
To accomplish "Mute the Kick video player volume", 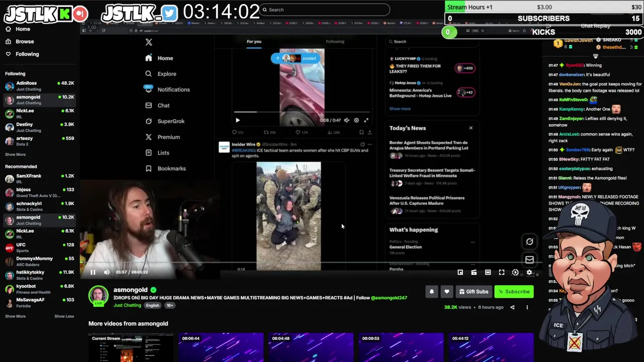I will coord(107,272).
